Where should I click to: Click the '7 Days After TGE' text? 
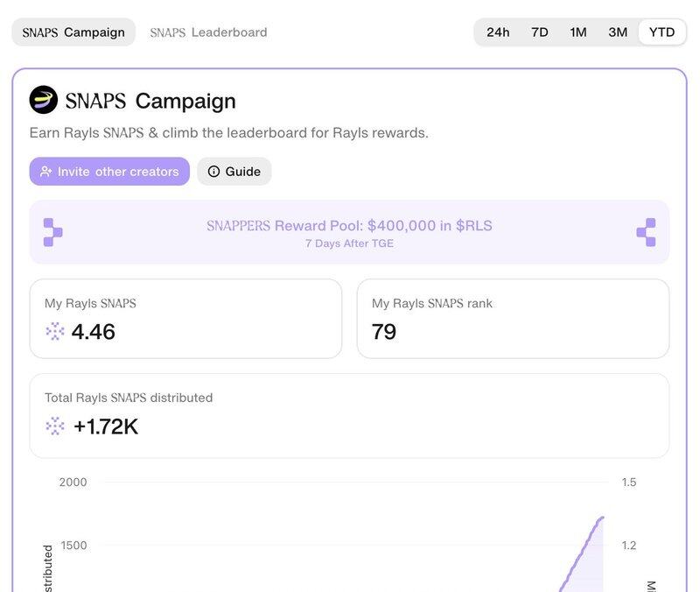coord(349,243)
